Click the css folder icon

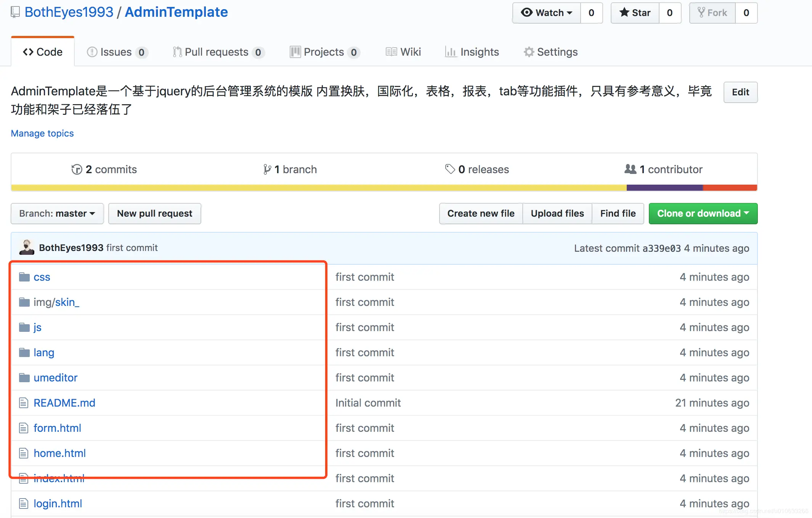pyautogui.click(x=24, y=277)
